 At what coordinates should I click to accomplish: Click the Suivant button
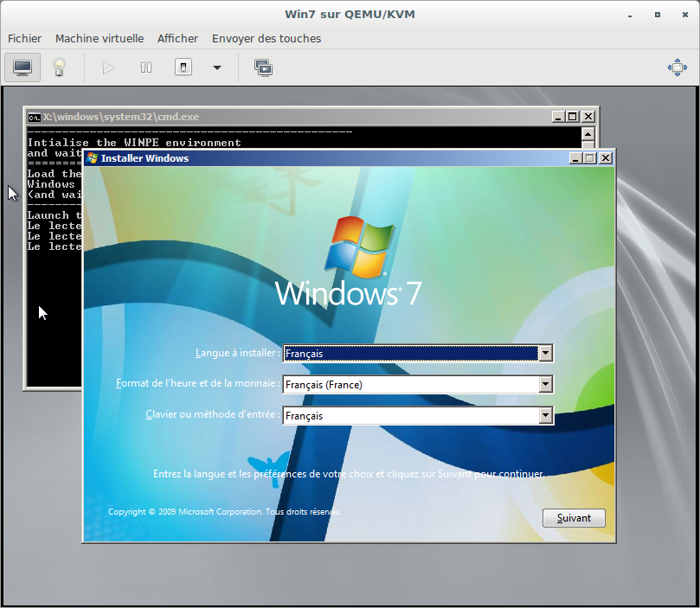point(574,518)
